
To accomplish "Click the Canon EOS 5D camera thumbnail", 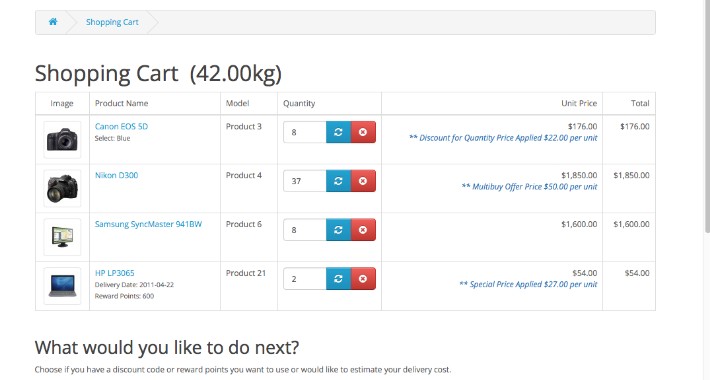I will tap(62, 139).
